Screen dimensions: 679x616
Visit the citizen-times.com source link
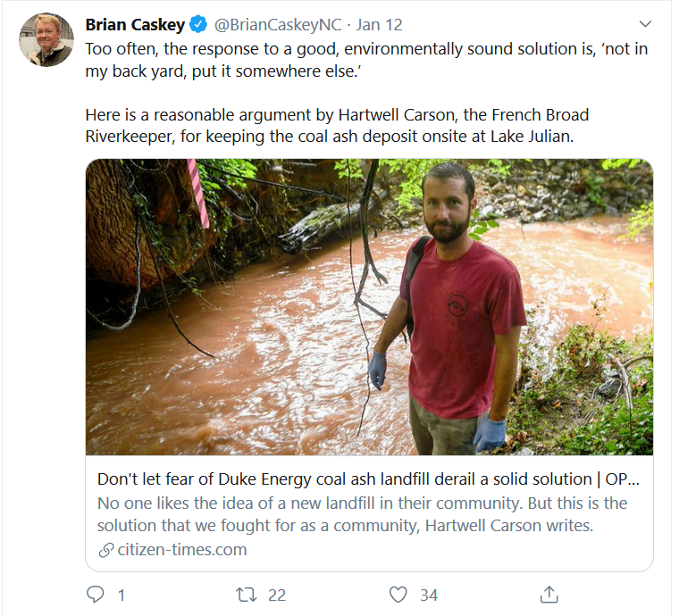[x=181, y=550]
